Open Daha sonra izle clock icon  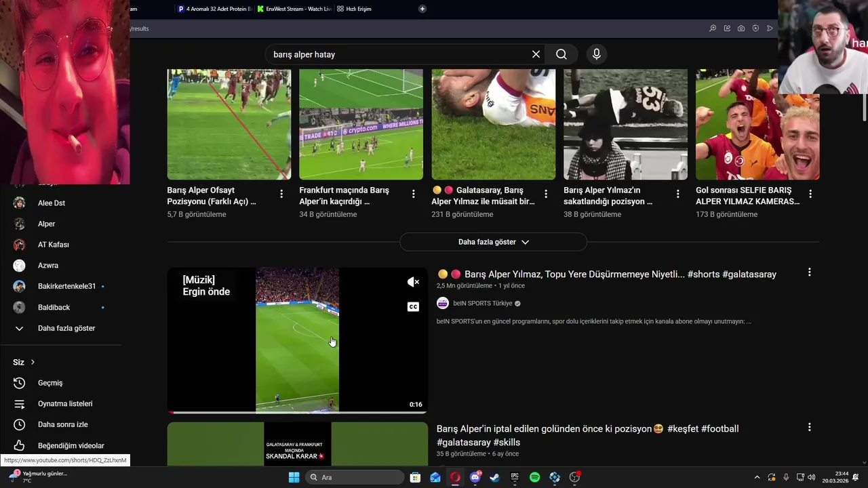[x=20, y=424]
